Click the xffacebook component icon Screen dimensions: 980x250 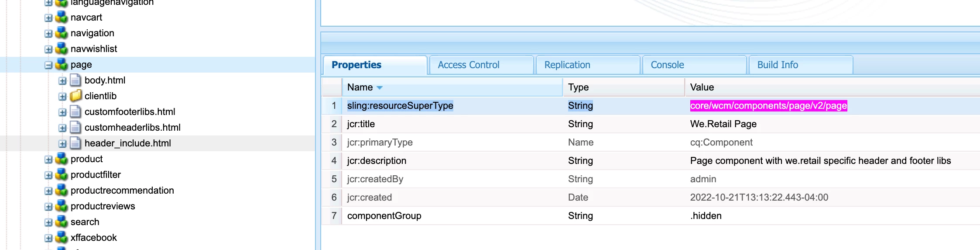(62, 238)
